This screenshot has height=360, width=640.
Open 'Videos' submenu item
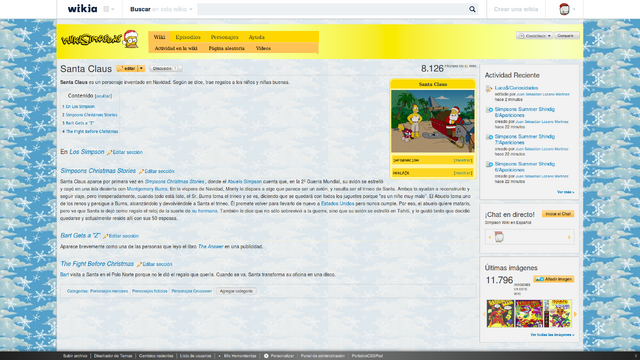point(263,48)
